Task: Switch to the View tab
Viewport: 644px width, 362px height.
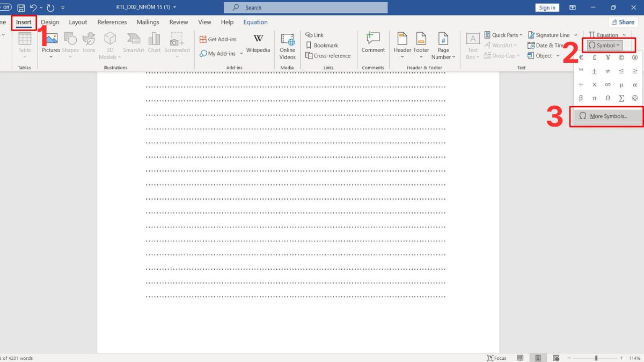Action: tap(204, 22)
